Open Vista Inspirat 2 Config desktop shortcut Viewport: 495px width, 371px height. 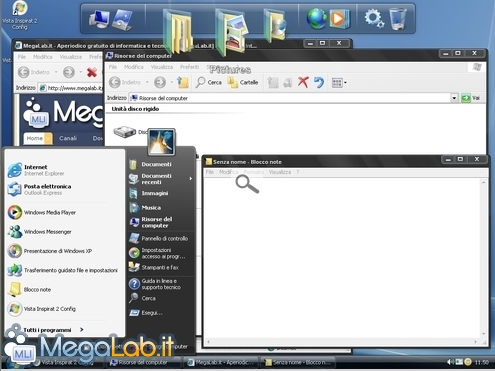tap(19, 15)
